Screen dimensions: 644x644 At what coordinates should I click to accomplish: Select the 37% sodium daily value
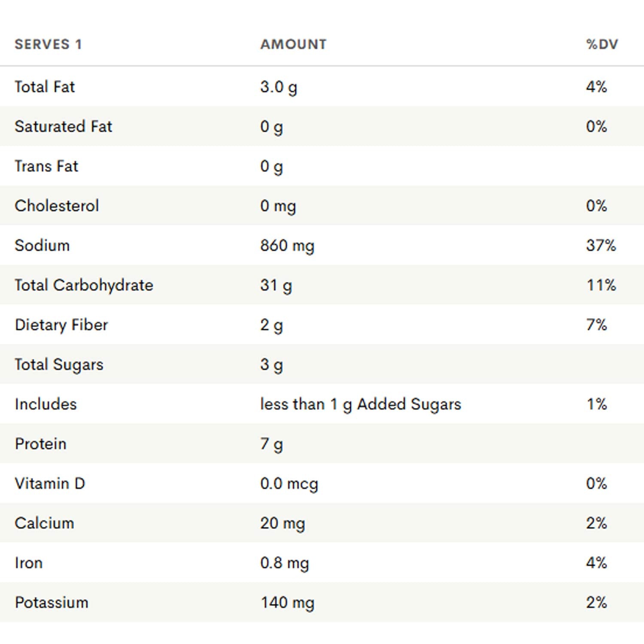point(601,246)
